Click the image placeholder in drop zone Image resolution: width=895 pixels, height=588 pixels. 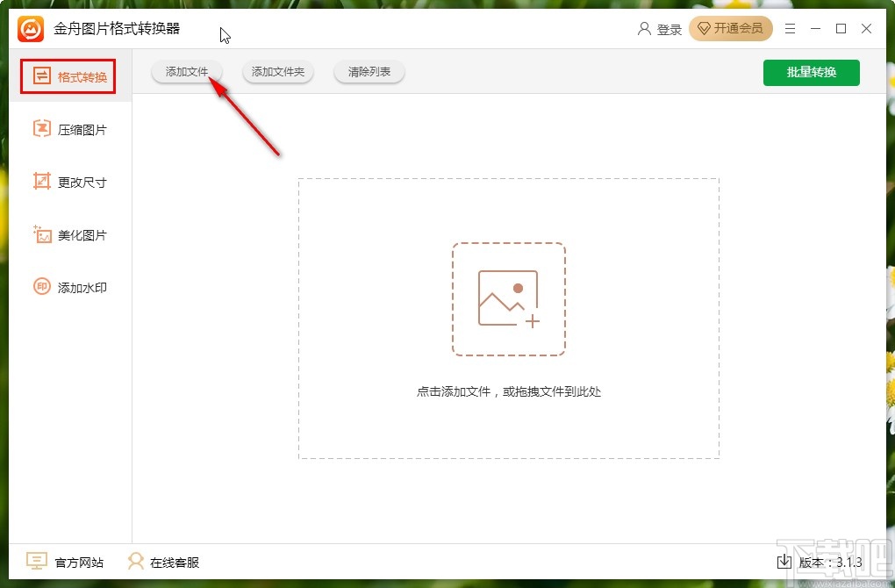509,297
